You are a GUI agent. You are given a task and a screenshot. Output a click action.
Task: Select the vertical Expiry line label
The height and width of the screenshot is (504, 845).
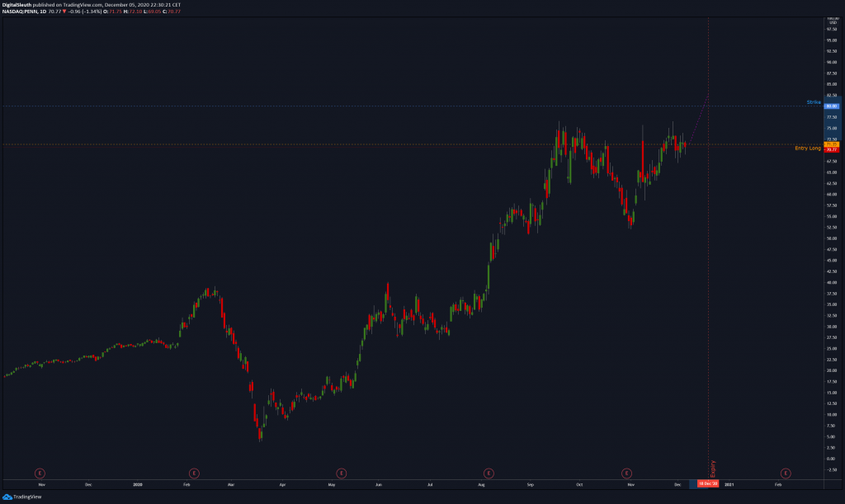(x=713, y=468)
